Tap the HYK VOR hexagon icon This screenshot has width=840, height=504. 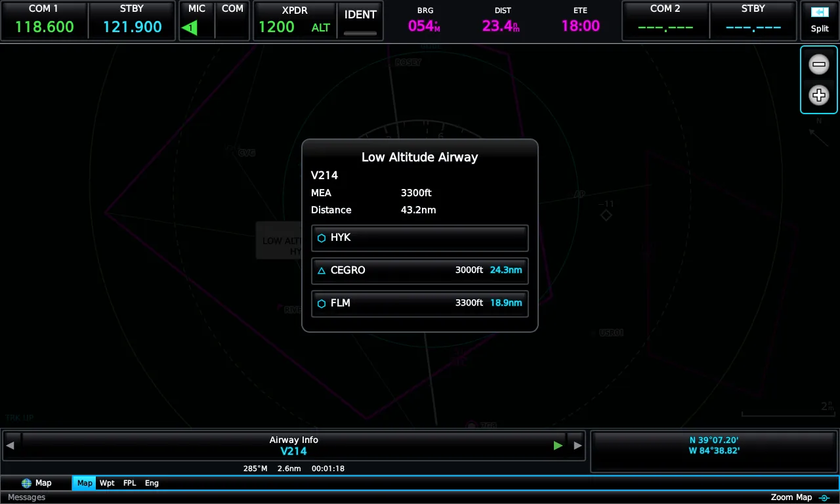coord(322,238)
